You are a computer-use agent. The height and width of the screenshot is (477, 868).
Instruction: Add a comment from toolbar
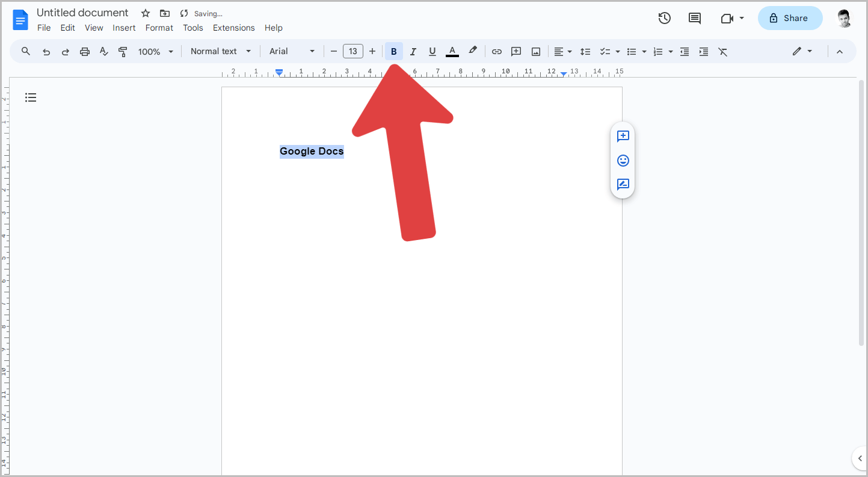[x=516, y=52]
